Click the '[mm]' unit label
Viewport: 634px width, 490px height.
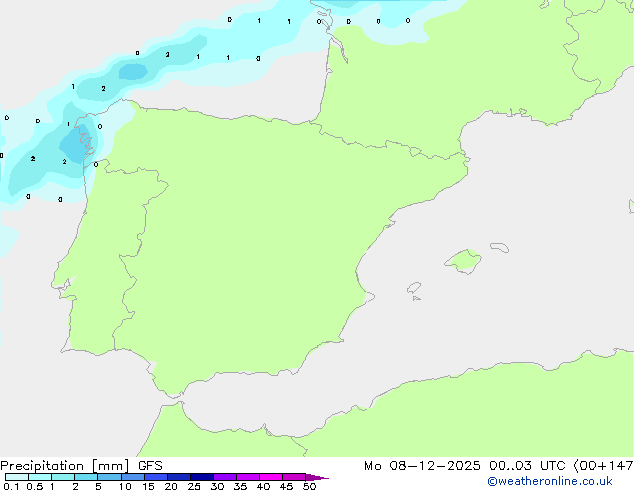pyautogui.click(x=111, y=466)
